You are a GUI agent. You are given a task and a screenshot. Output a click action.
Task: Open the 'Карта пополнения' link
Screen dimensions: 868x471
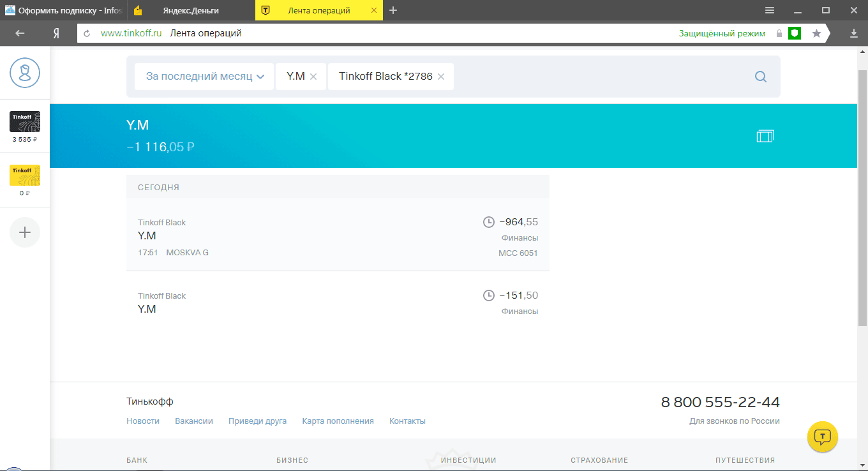pos(338,421)
